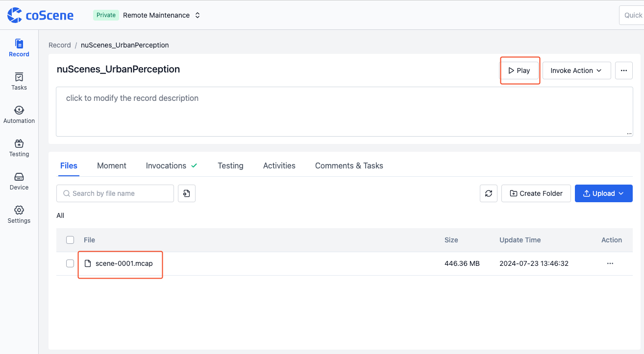Image resolution: width=644 pixels, height=354 pixels.
Task: Click the nuScenes_UrbanPerception breadcrumb text
Action: pos(125,45)
